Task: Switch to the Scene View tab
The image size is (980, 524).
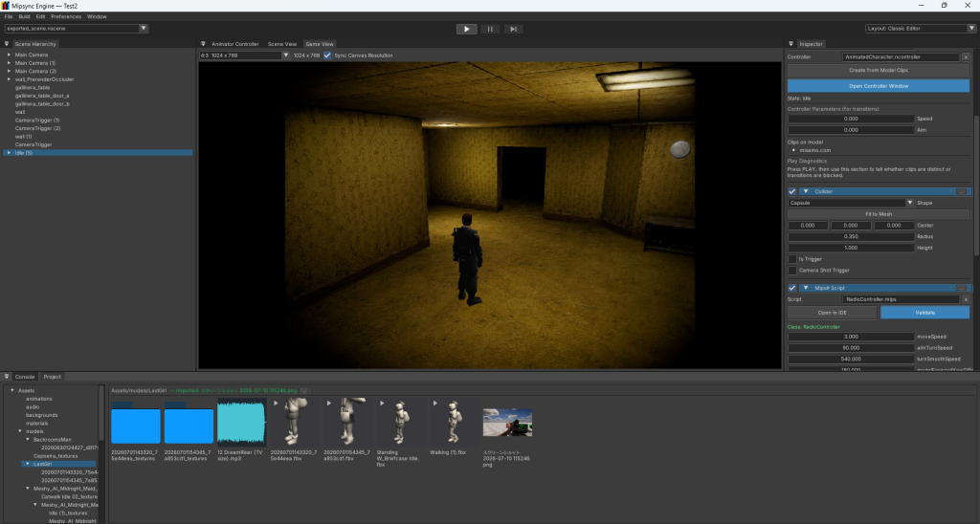Action: coord(282,44)
